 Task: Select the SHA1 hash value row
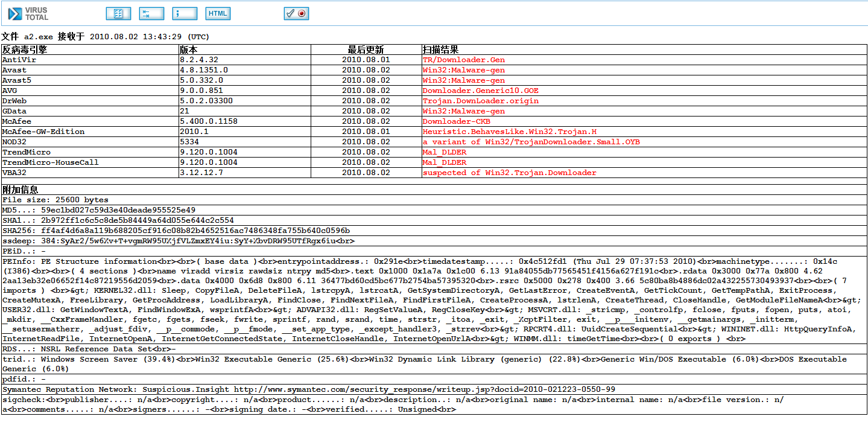(434, 220)
